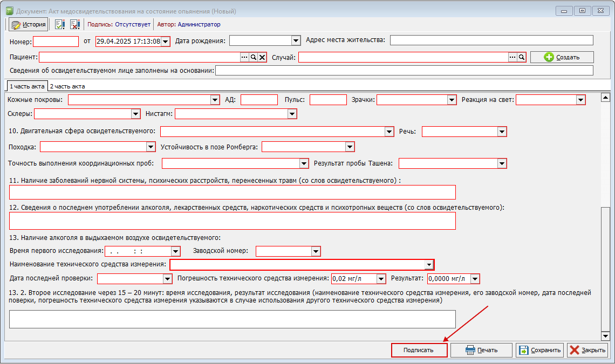Clear the Пациент field with X icon

click(x=262, y=57)
